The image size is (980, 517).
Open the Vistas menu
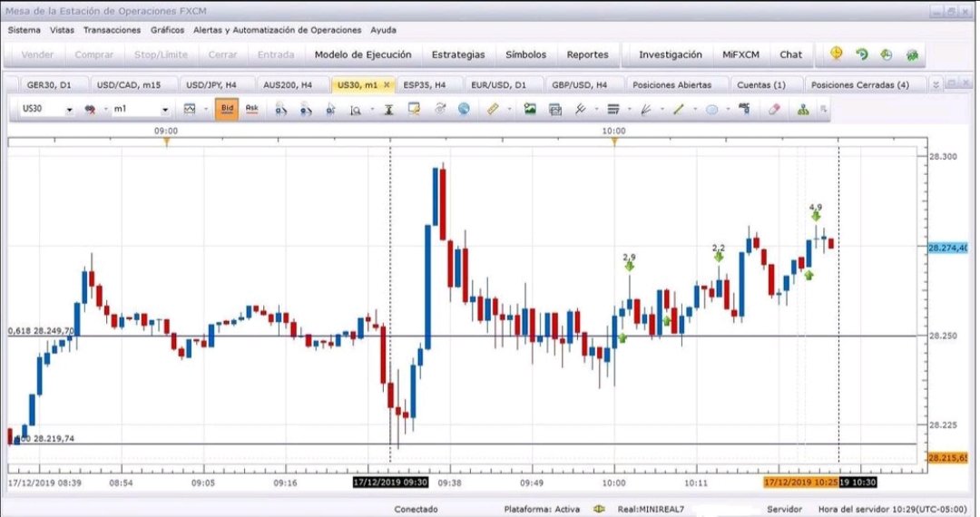coord(62,30)
